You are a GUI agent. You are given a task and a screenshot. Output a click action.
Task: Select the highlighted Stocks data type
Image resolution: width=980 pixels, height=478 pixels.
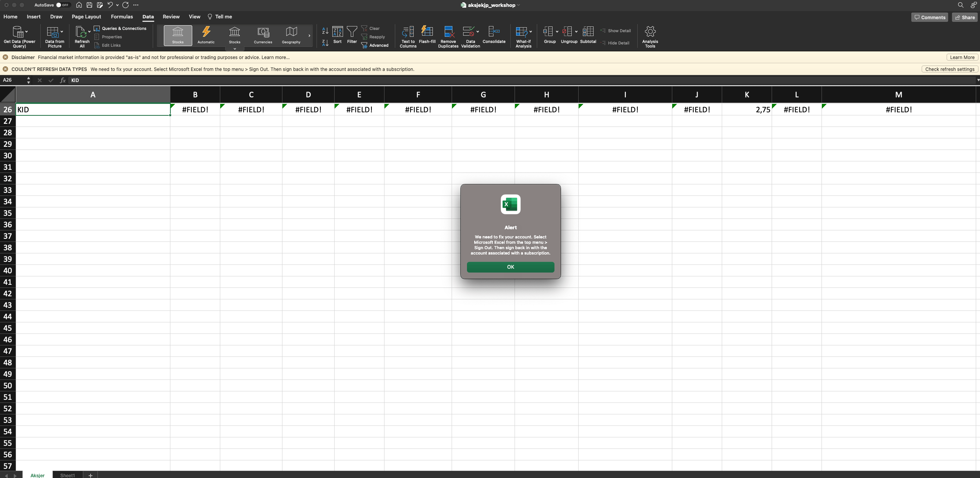pyautogui.click(x=178, y=36)
